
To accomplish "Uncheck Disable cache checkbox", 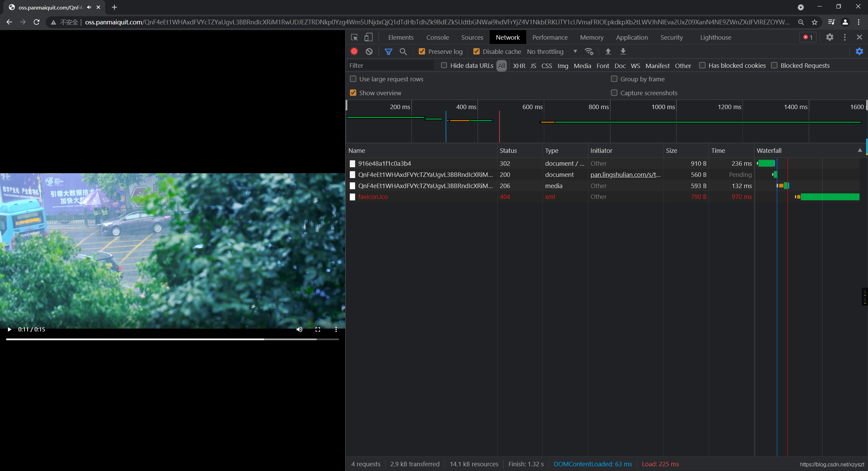I will [x=476, y=52].
